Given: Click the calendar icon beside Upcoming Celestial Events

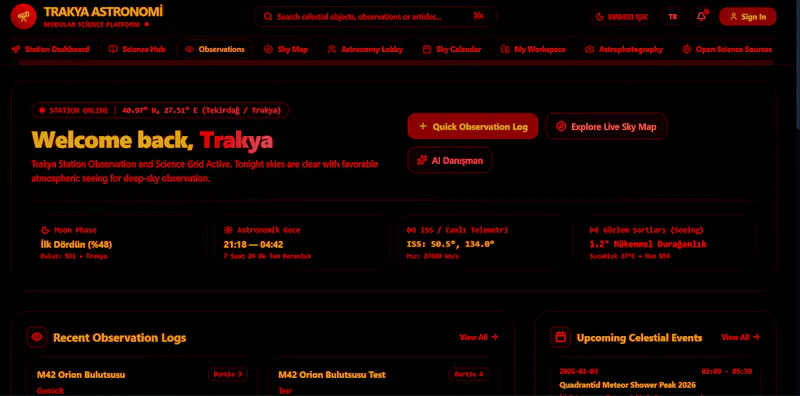Looking at the screenshot, I should pyautogui.click(x=561, y=337).
